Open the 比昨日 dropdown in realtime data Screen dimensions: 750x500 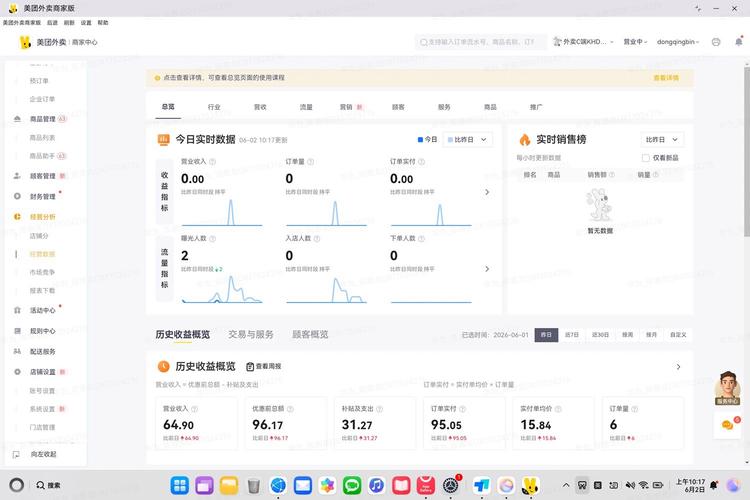(467, 140)
